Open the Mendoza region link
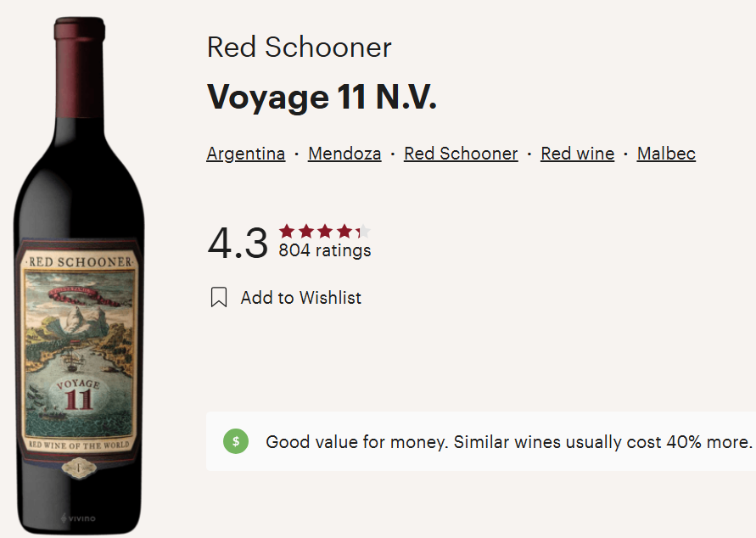 (344, 154)
